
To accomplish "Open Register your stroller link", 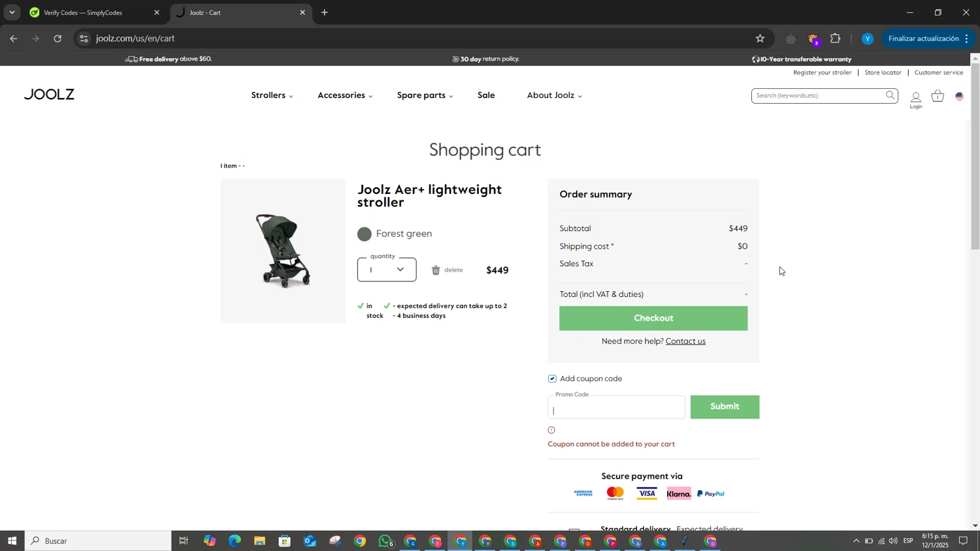I will (x=823, y=72).
